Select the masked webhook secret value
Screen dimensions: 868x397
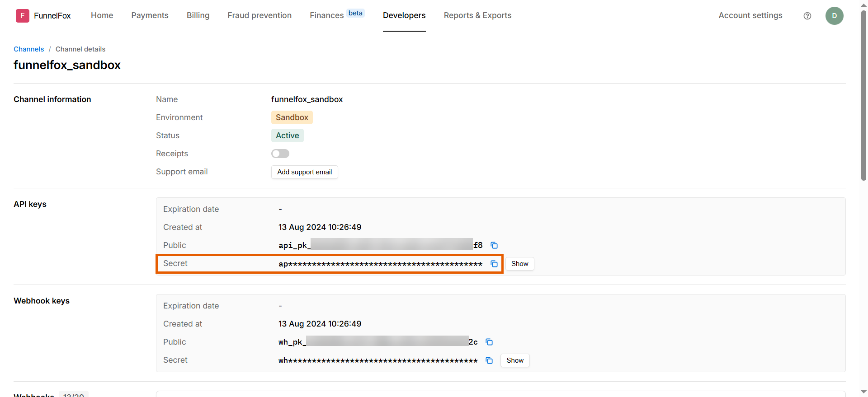378,360
